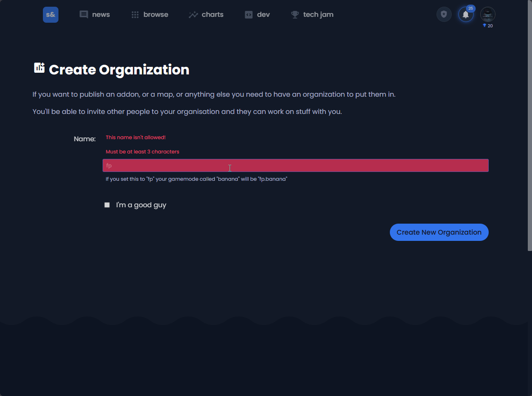The height and width of the screenshot is (396, 532).
Task: Go to the news page label
Action: (x=101, y=15)
